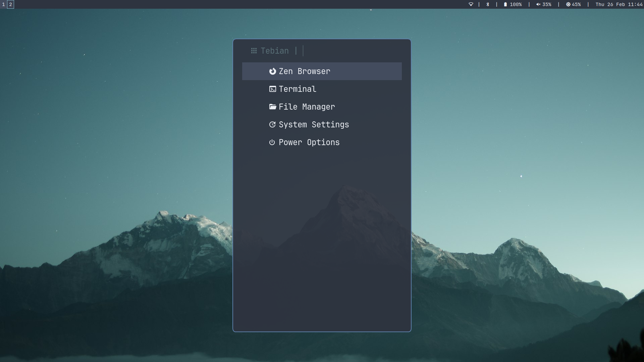This screenshot has width=644, height=362.
Task: Switch to workspace 2
Action: pos(11,5)
